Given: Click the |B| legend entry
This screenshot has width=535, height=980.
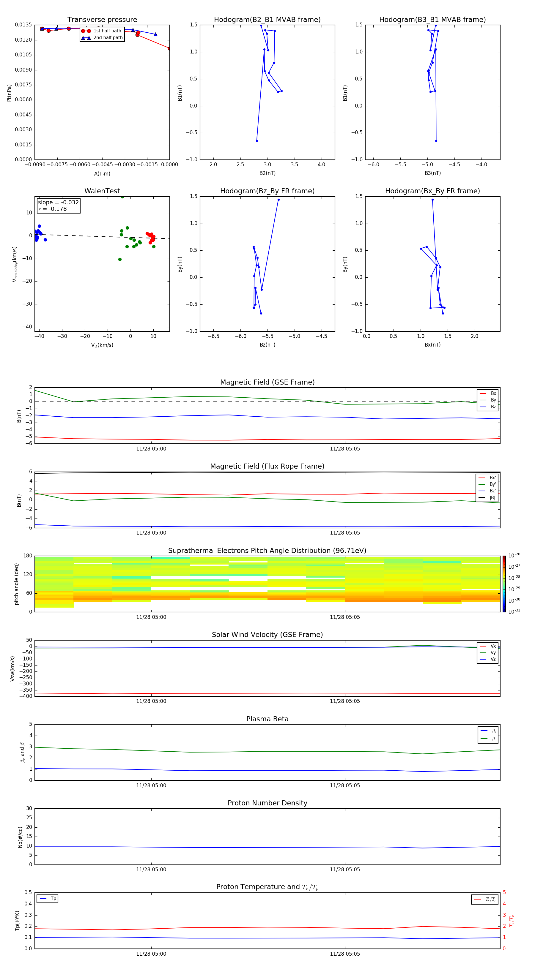Looking at the screenshot, I should point(487,498).
